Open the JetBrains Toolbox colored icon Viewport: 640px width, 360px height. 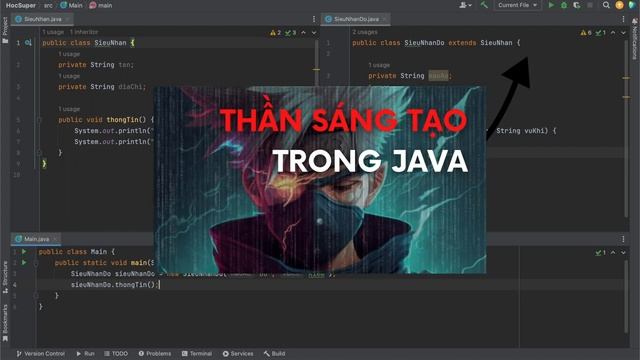pos(632,5)
